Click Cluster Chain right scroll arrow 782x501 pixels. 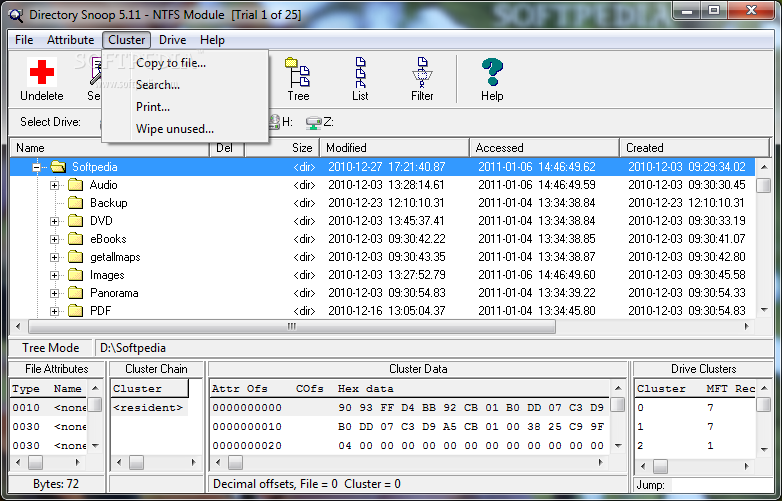194,463
